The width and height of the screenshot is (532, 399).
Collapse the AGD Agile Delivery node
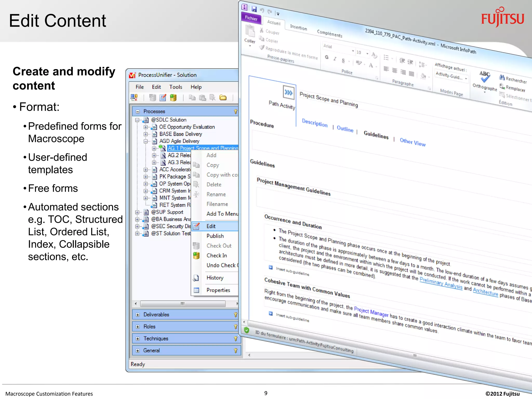click(x=145, y=141)
